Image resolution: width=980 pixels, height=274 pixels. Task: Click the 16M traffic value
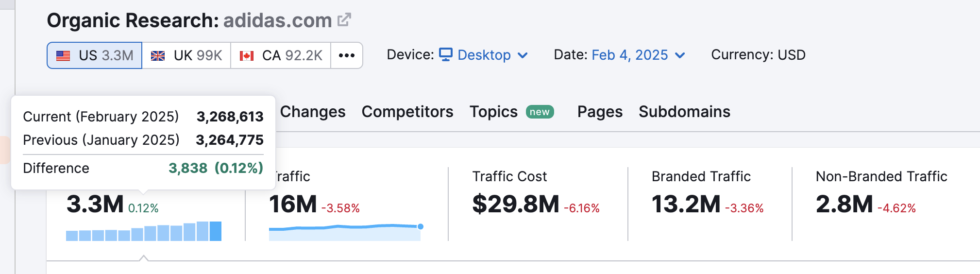click(293, 204)
